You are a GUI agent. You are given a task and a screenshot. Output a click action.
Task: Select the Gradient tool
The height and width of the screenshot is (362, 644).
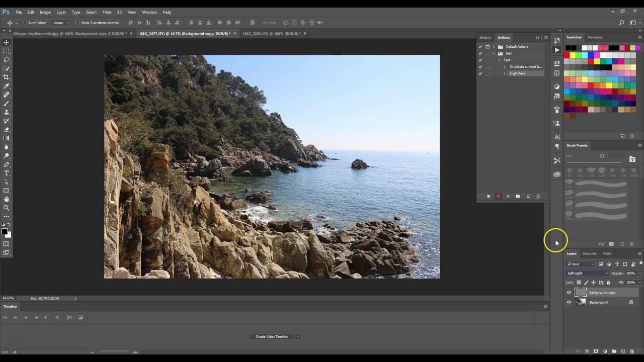[x=7, y=138]
